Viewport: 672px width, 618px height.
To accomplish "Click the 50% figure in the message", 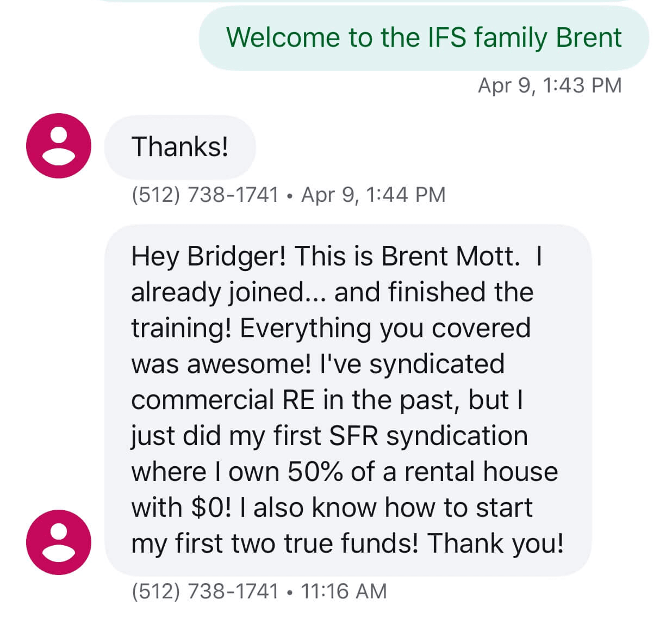I will pos(315,472).
